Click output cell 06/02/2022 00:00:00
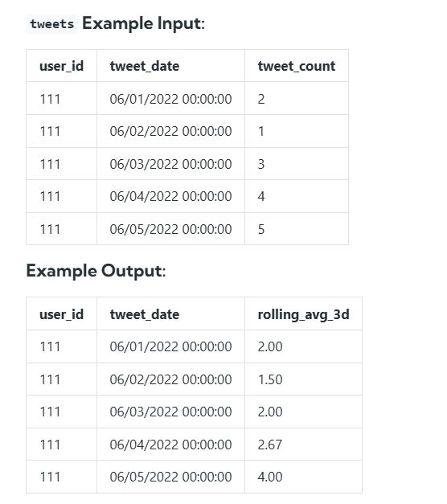 click(x=170, y=379)
